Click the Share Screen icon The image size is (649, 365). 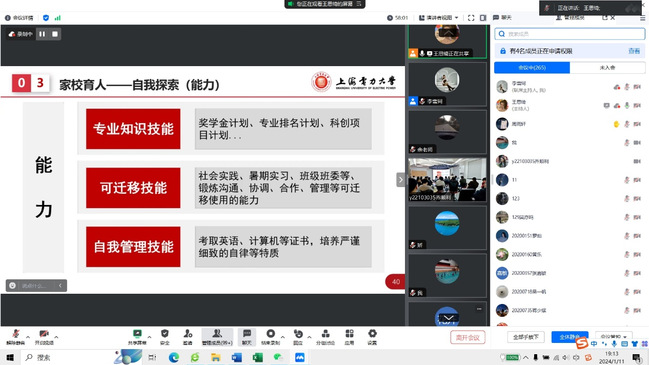137,336
